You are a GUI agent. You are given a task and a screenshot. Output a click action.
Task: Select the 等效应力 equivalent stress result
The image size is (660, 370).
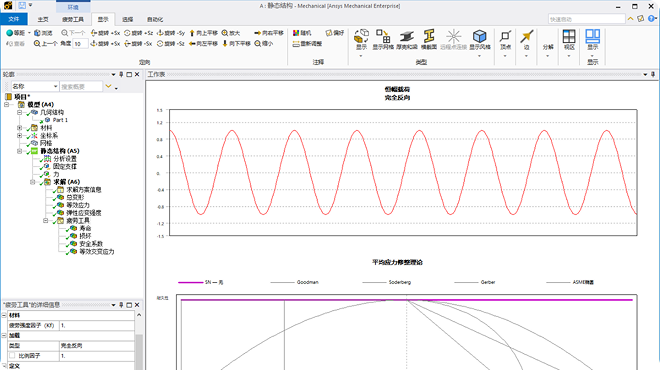(x=78, y=205)
